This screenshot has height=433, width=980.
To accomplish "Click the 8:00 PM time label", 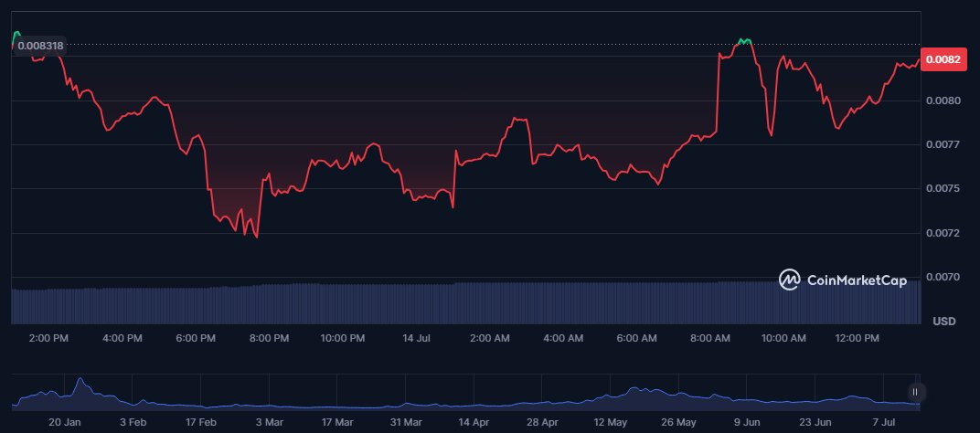I will (270, 338).
